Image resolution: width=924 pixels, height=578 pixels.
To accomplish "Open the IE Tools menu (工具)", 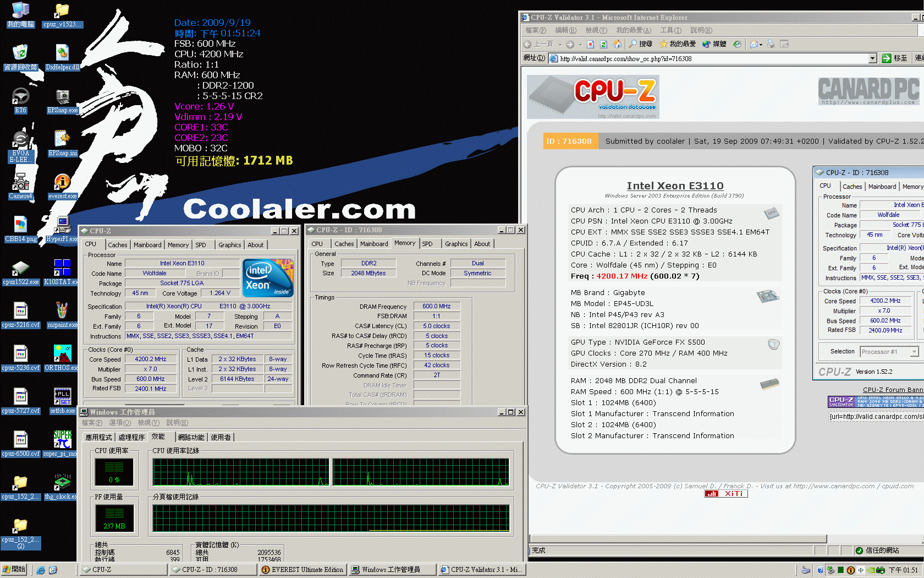I will click(670, 30).
